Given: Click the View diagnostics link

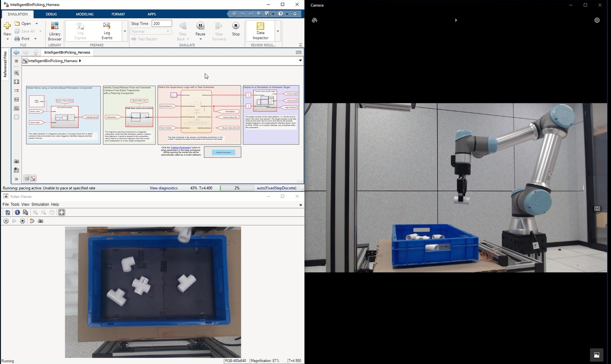Looking at the screenshot, I should point(164,188).
